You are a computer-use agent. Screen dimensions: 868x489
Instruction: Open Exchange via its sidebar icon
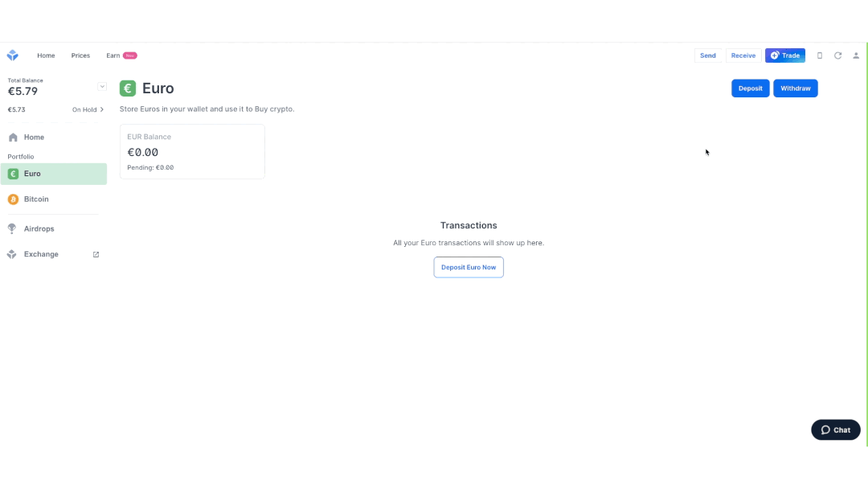12,254
